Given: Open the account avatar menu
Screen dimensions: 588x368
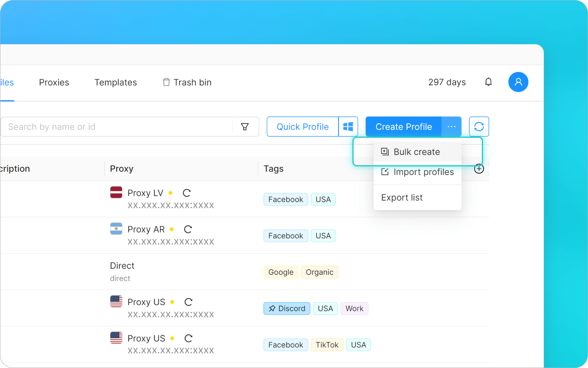Looking at the screenshot, I should tap(518, 82).
